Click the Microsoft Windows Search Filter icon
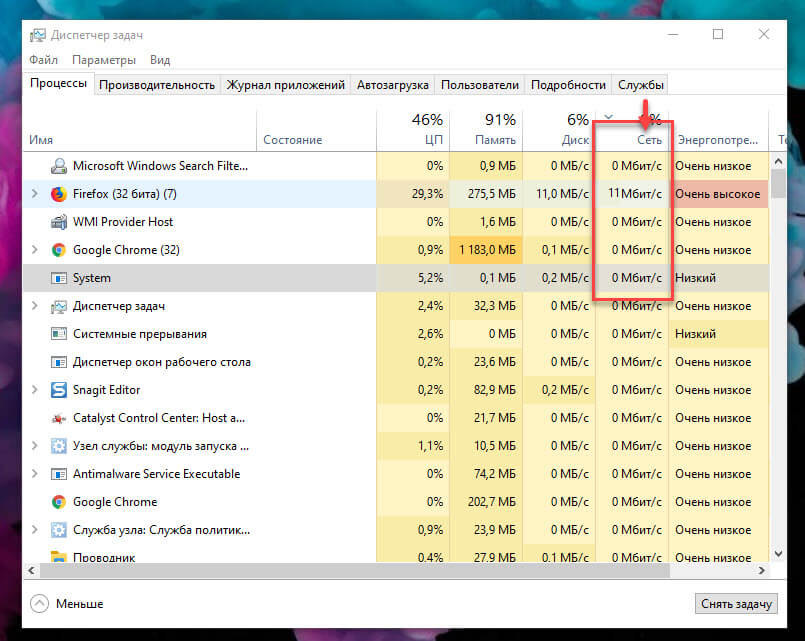Screen dimensions: 805x641 coord(59,166)
